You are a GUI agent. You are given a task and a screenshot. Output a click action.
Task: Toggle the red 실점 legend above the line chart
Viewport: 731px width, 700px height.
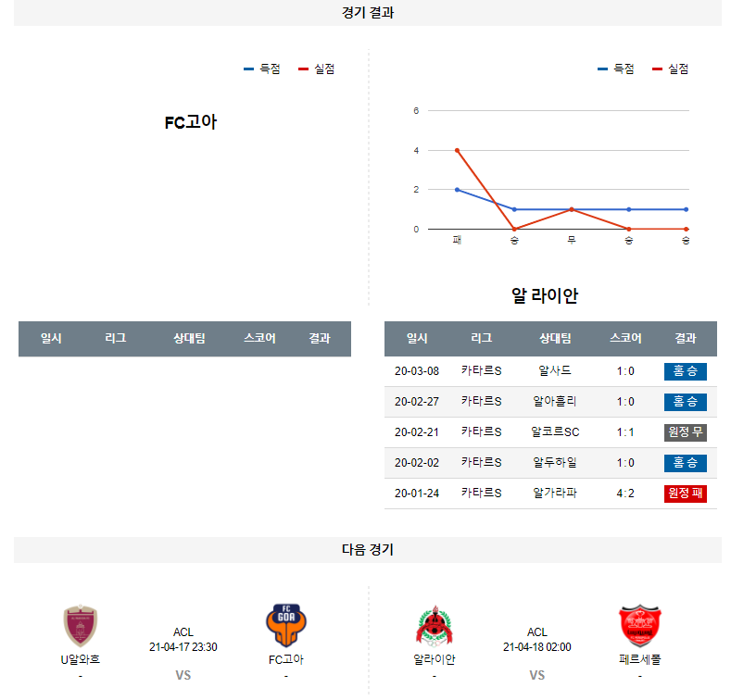pyautogui.click(x=671, y=69)
